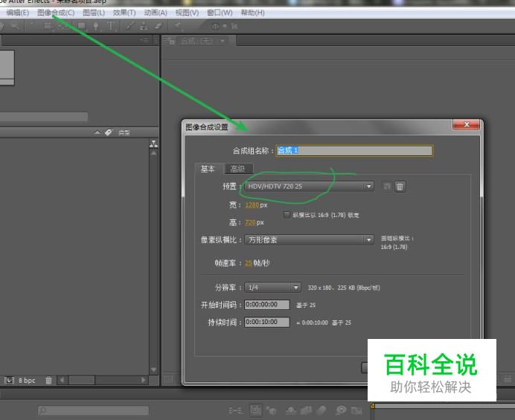
Task: Click the icon at composition viewer bottom-left
Action: point(168,379)
